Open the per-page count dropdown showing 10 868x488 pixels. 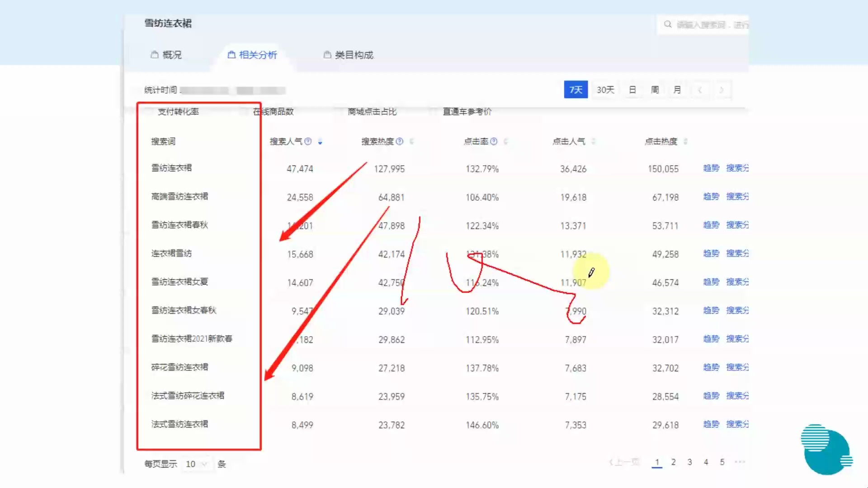pyautogui.click(x=196, y=464)
